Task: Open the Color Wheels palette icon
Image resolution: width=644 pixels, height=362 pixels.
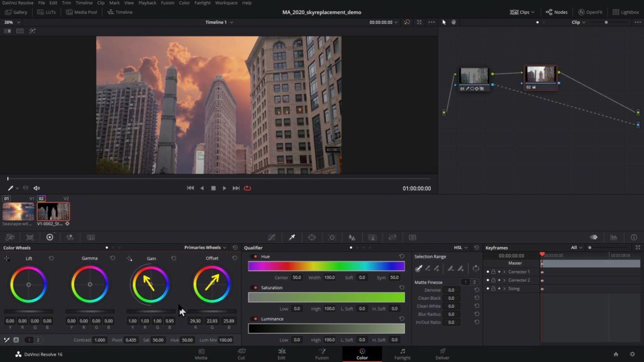Action: [50, 238]
